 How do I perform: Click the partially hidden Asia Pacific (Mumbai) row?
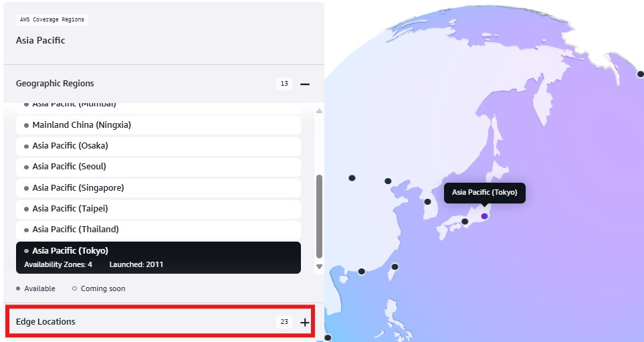click(158, 108)
